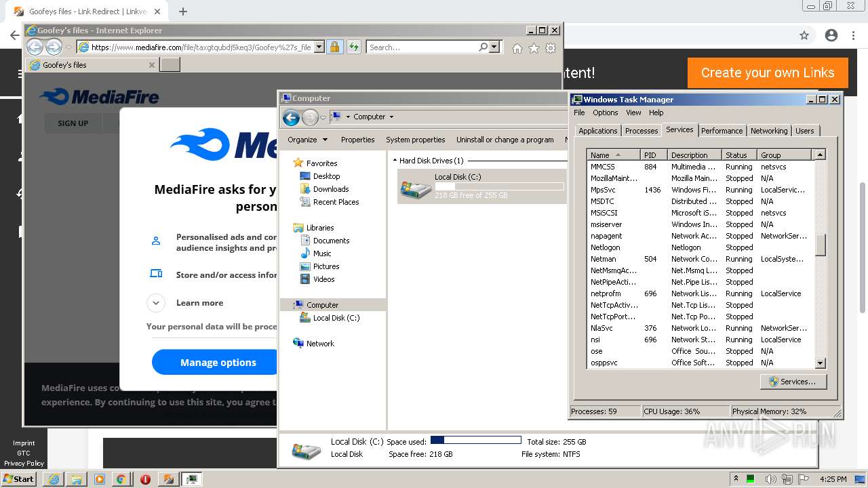868x488 pixels.
Task: Go forward in Internet Explorer
Action: pos(54,47)
